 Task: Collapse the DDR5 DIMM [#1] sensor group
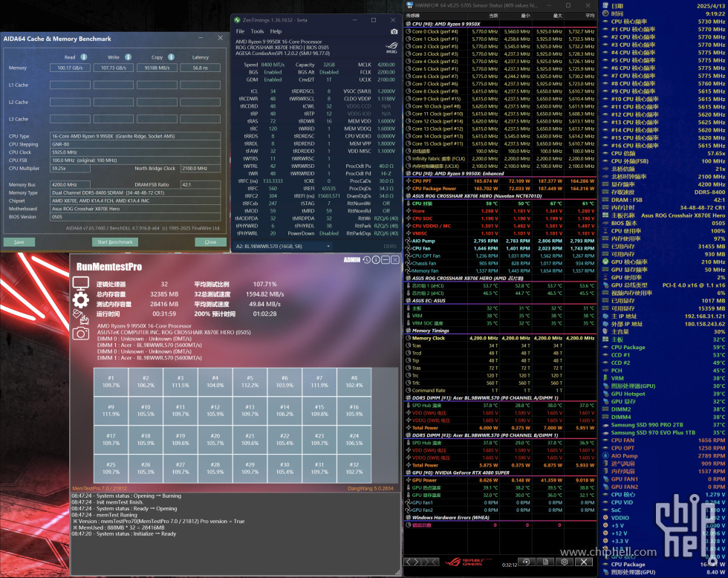tap(409, 398)
